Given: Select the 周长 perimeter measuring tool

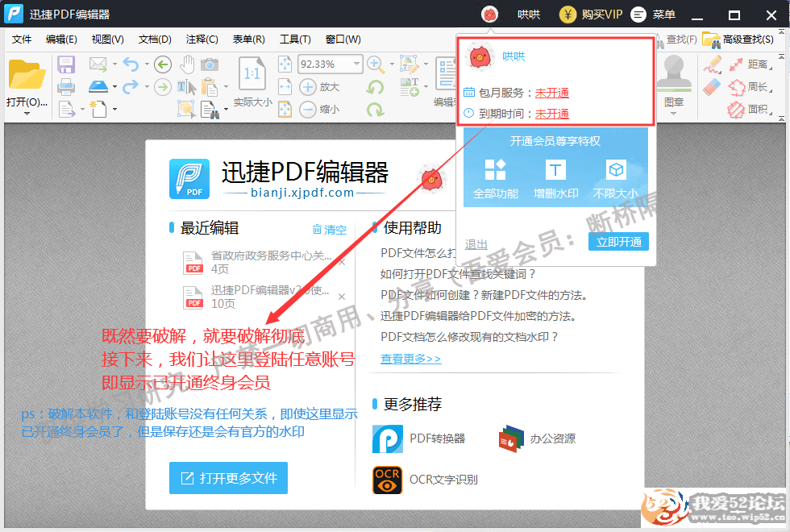Looking at the screenshot, I should pyautogui.click(x=749, y=87).
